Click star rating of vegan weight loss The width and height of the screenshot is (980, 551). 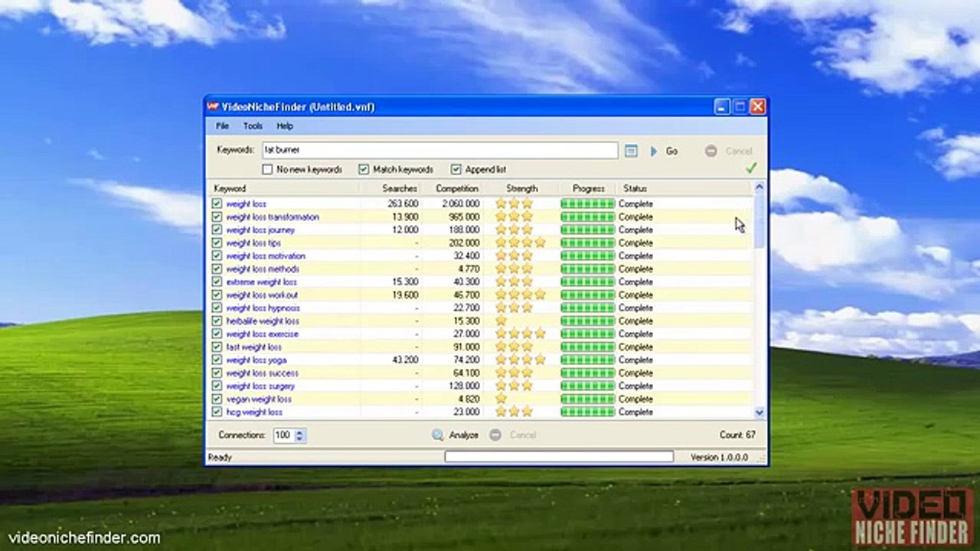coord(501,399)
